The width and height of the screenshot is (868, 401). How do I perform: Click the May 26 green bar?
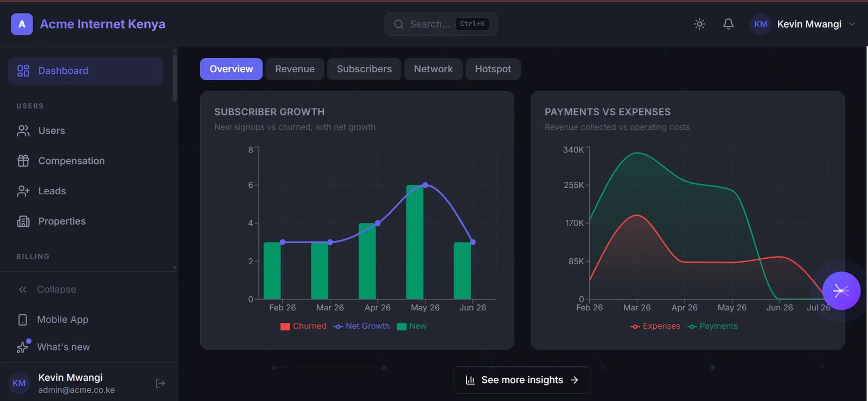[415, 242]
